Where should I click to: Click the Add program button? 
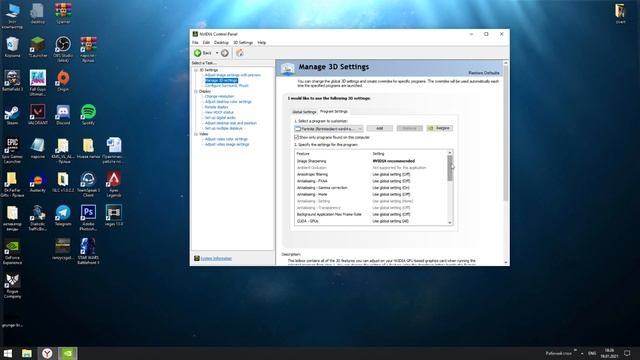[x=380, y=129]
